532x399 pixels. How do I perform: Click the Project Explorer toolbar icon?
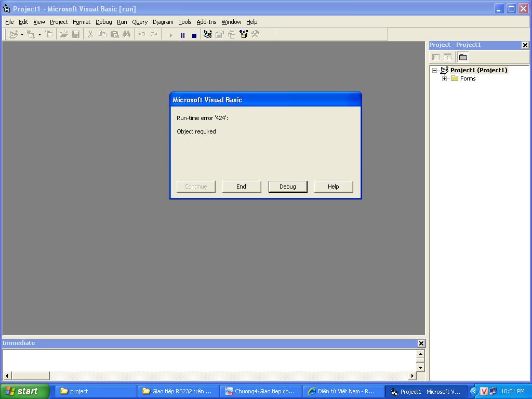208,34
